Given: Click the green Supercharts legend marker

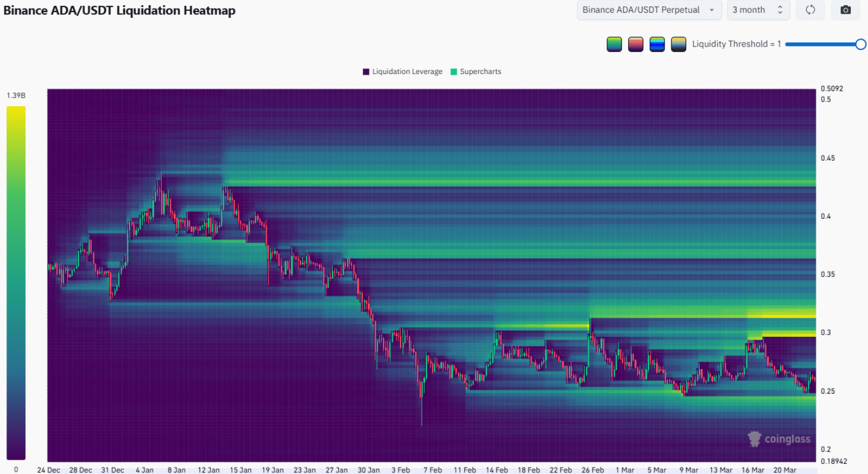Looking at the screenshot, I should (454, 72).
